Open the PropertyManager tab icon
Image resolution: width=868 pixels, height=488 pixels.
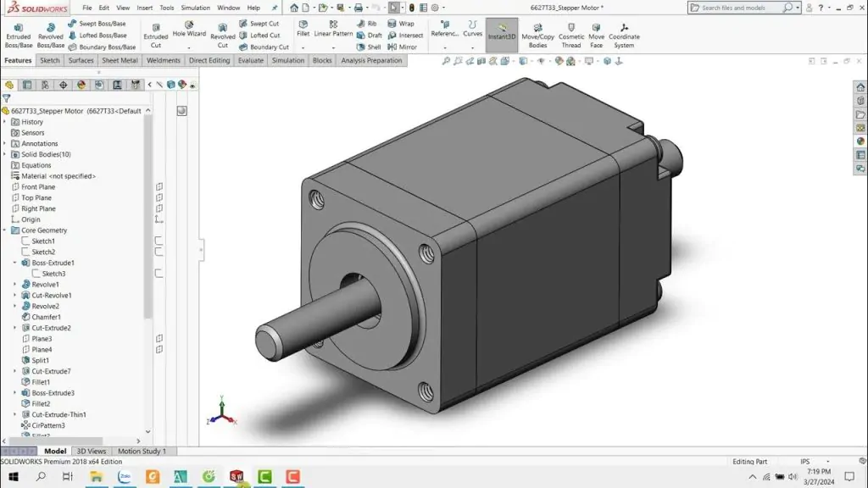27,85
